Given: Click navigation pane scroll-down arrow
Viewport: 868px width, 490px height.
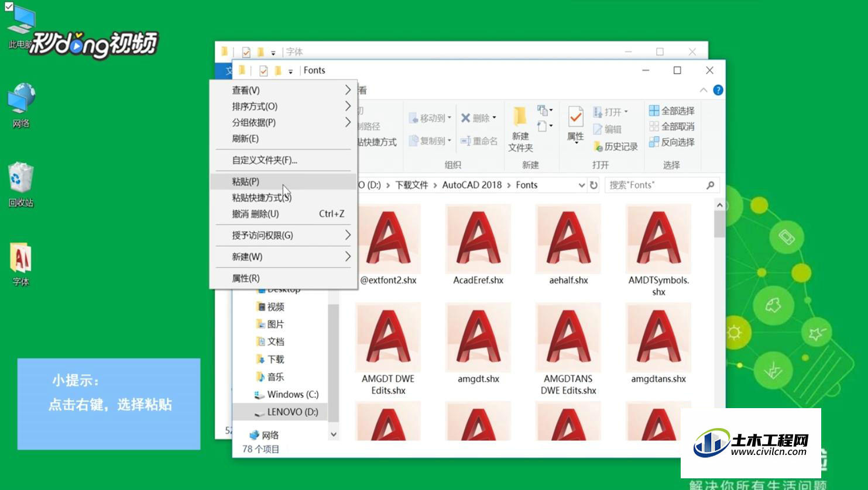Looking at the screenshot, I should click(x=333, y=434).
